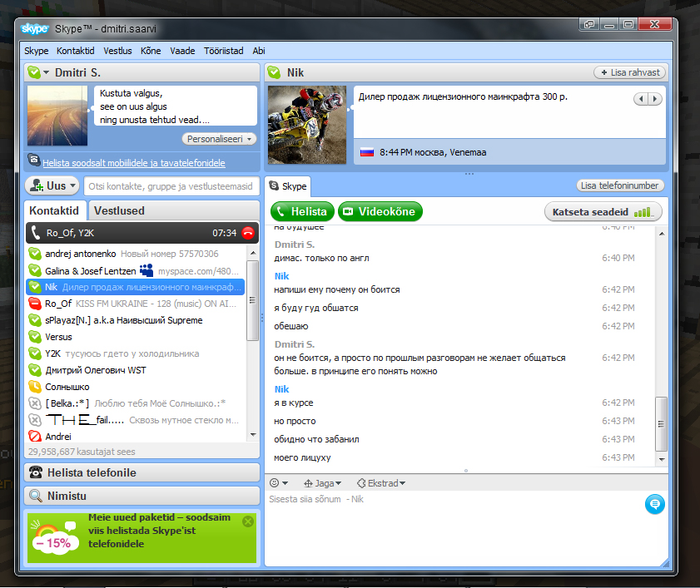Image resolution: width=700 pixels, height=588 pixels.
Task: Open the emoticon picker in the message bar
Action: pyautogui.click(x=275, y=482)
